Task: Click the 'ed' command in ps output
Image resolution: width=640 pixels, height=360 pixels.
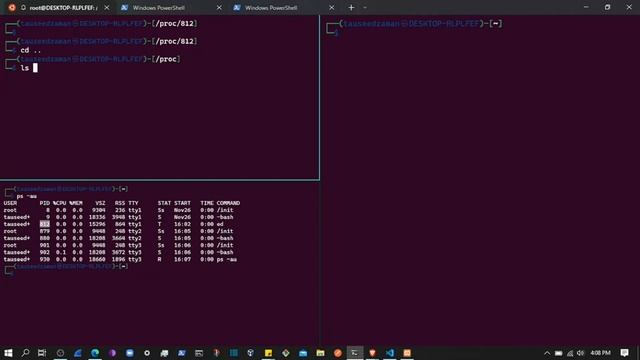Action: click(x=220, y=224)
